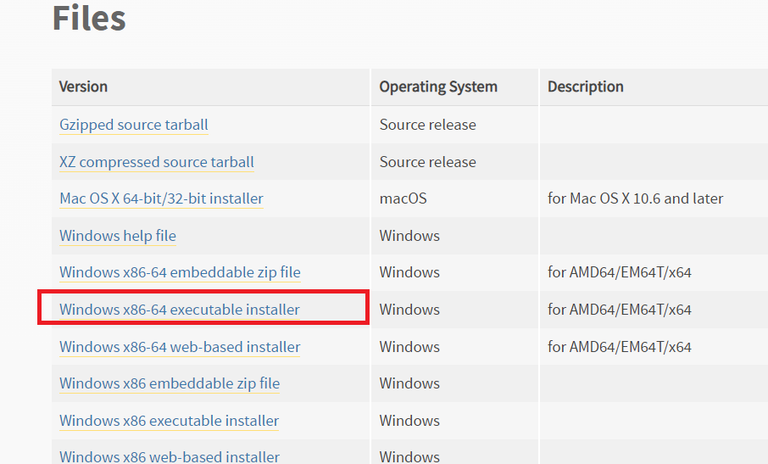Select the macOS operating system cell

click(403, 198)
